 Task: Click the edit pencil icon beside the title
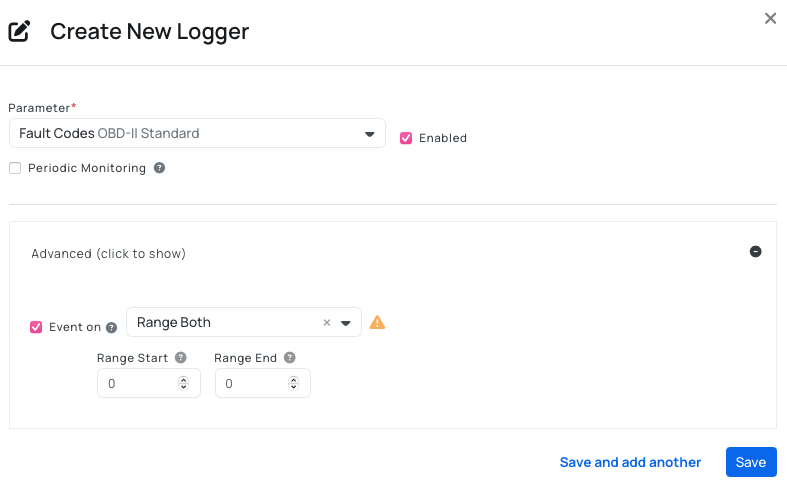pyautogui.click(x=19, y=32)
